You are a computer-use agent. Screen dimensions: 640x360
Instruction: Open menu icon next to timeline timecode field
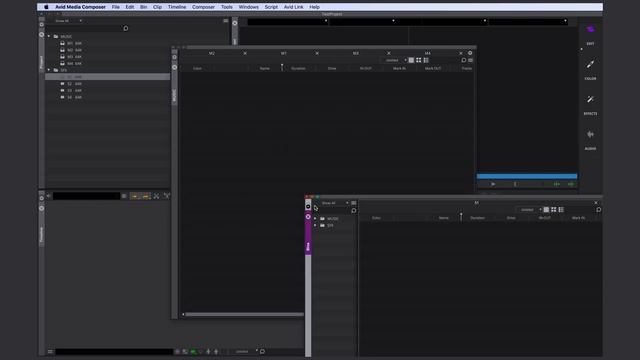tap(124, 196)
